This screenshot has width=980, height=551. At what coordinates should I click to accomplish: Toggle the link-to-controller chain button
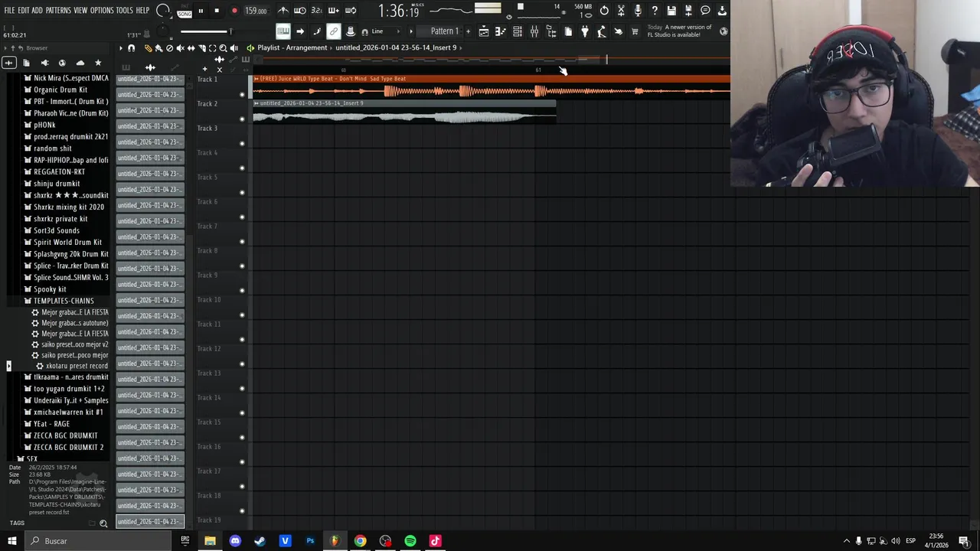coord(334,31)
